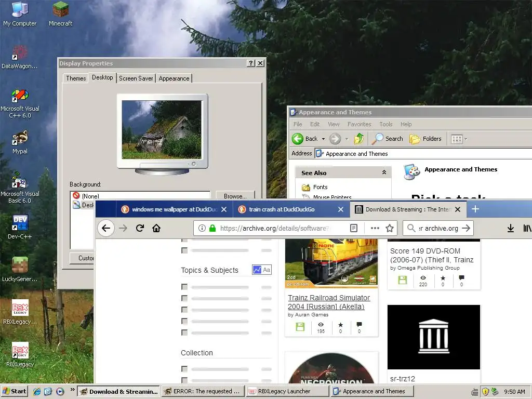This screenshot has height=399, width=532.
Task: Launch media player from quick launch
Action: tap(60, 392)
